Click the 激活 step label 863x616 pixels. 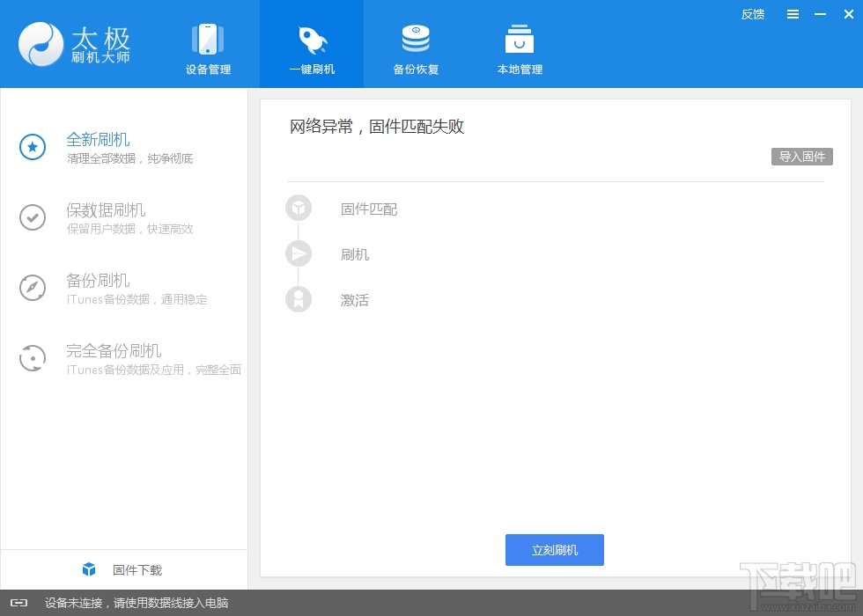click(354, 300)
